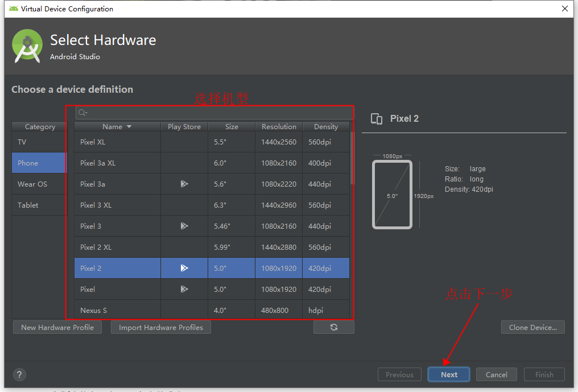Click the Clone Device... button
Image resolution: width=578 pixels, height=392 pixels.
click(532, 327)
